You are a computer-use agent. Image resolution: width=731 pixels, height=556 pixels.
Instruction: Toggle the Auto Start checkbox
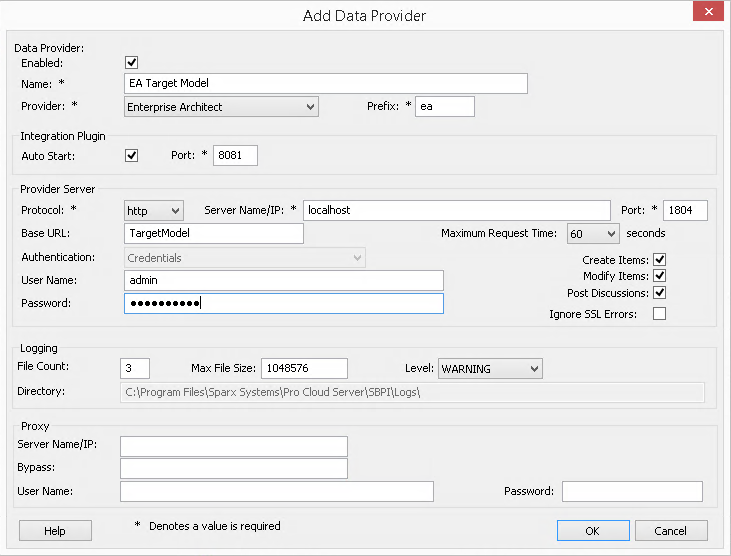pos(131,155)
